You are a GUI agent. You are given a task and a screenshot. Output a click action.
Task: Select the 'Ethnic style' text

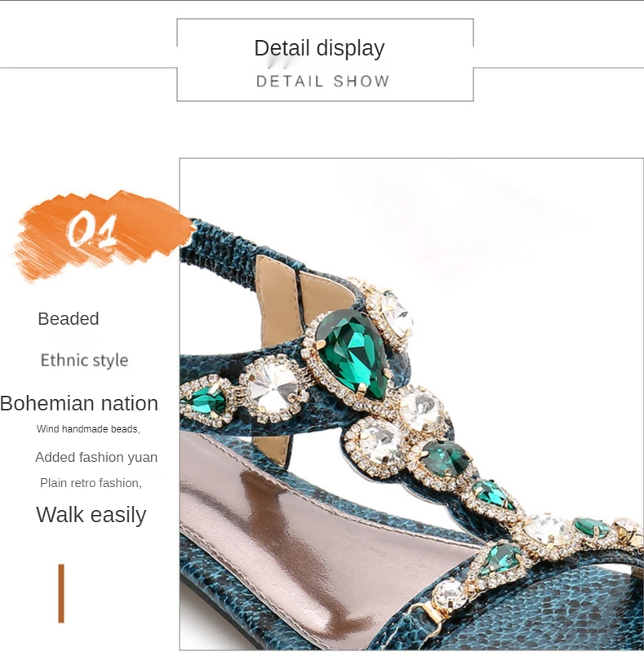point(84,361)
